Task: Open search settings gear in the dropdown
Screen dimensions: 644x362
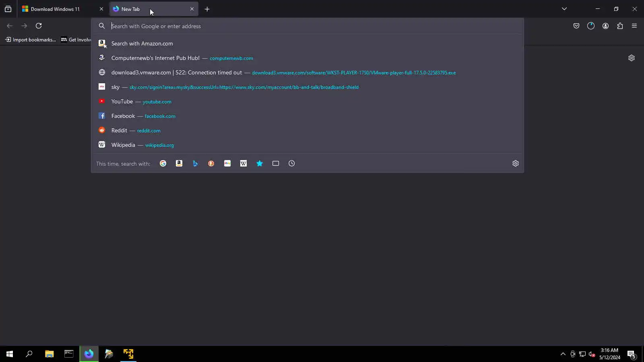Action: pos(516,163)
